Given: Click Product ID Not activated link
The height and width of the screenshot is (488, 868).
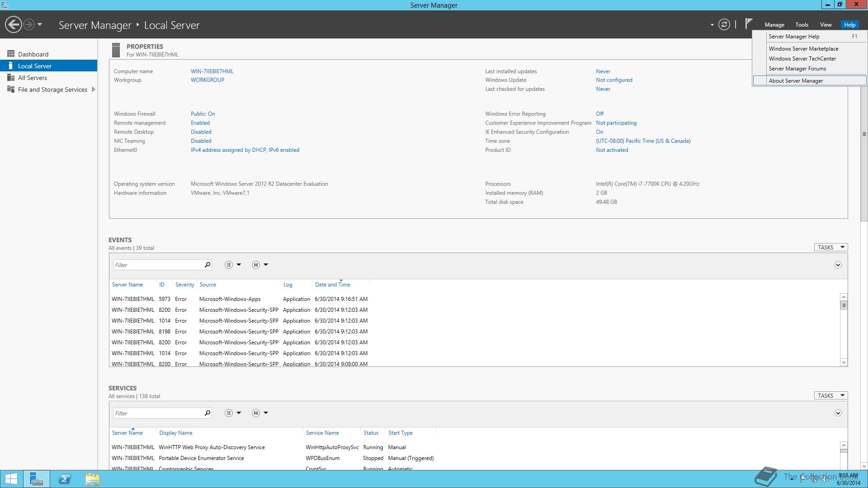Looking at the screenshot, I should click(x=612, y=150).
